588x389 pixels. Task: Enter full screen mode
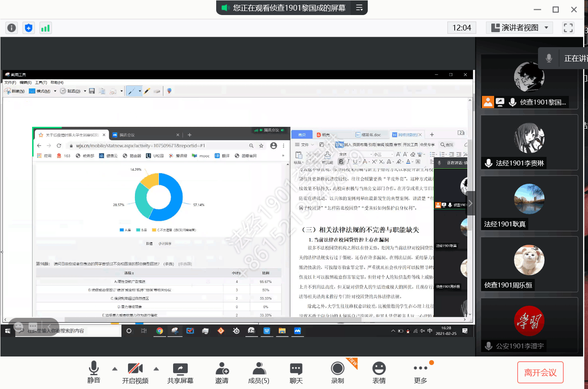[568, 28]
